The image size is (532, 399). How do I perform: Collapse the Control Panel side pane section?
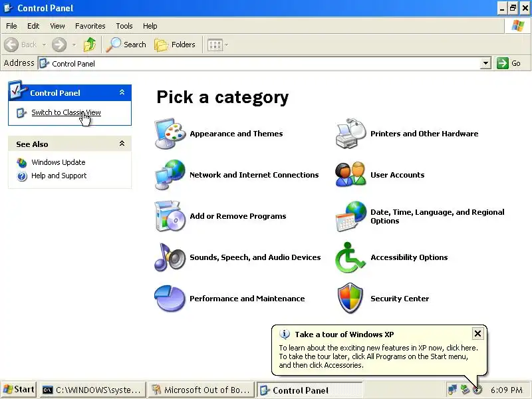click(x=122, y=92)
